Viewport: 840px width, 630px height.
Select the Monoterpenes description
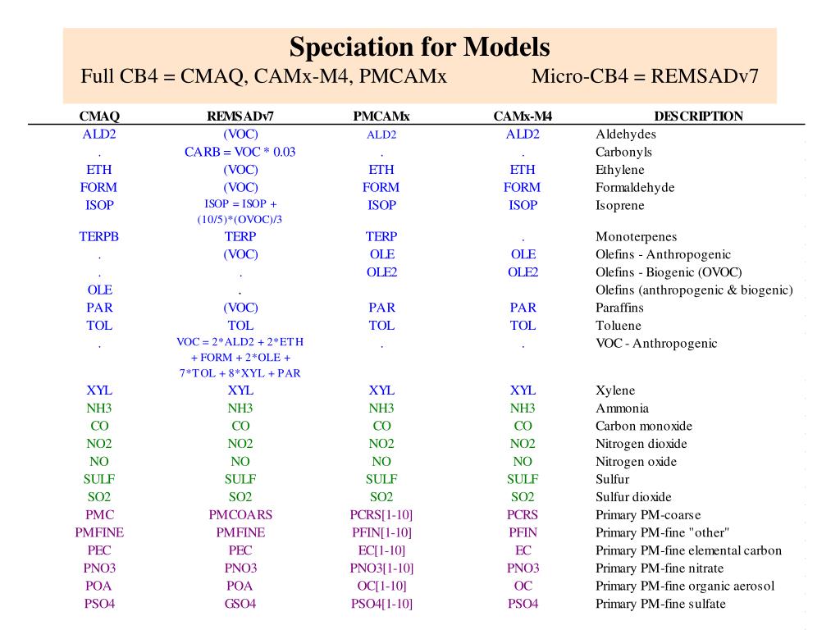636,237
